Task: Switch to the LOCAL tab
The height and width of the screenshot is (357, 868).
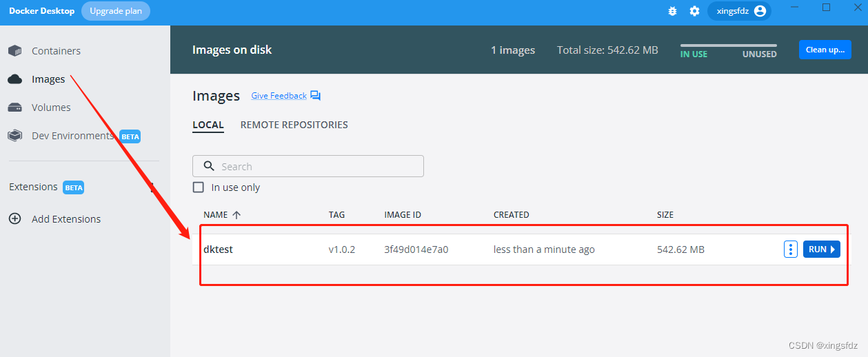Action: tap(208, 125)
